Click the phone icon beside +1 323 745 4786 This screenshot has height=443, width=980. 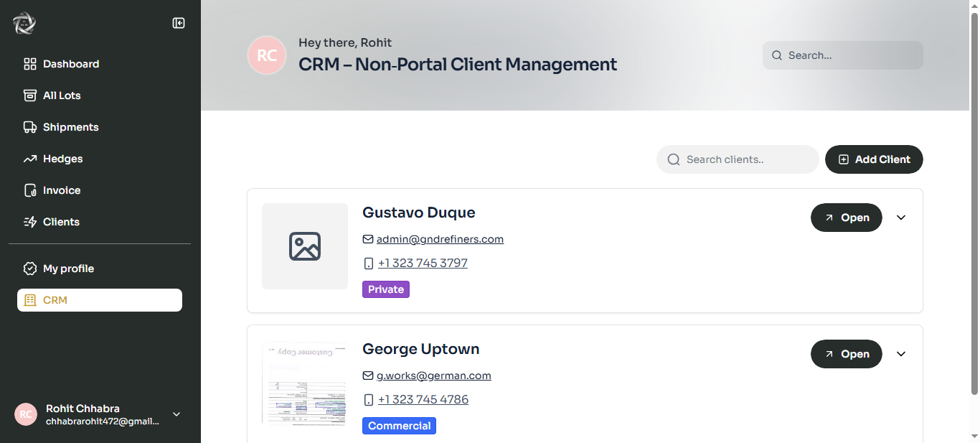pyautogui.click(x=369, y=400)
